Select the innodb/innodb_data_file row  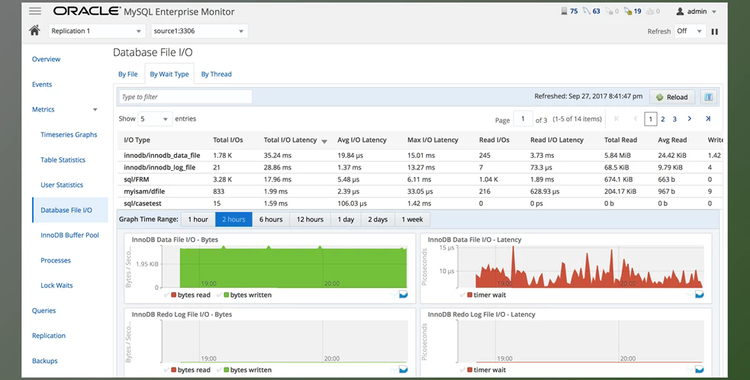click(x=419, y=156)
